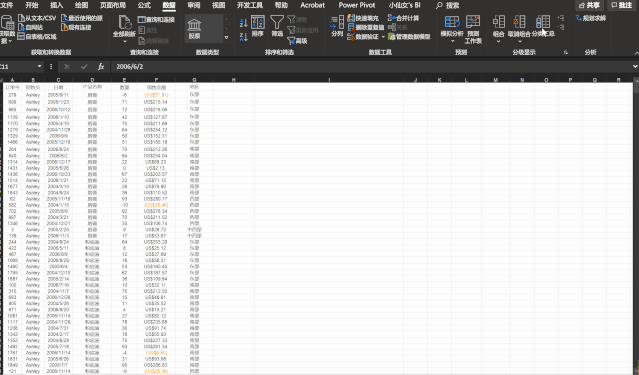Expand the formula bar
The image size is (639, 375).
pos(635,66)
